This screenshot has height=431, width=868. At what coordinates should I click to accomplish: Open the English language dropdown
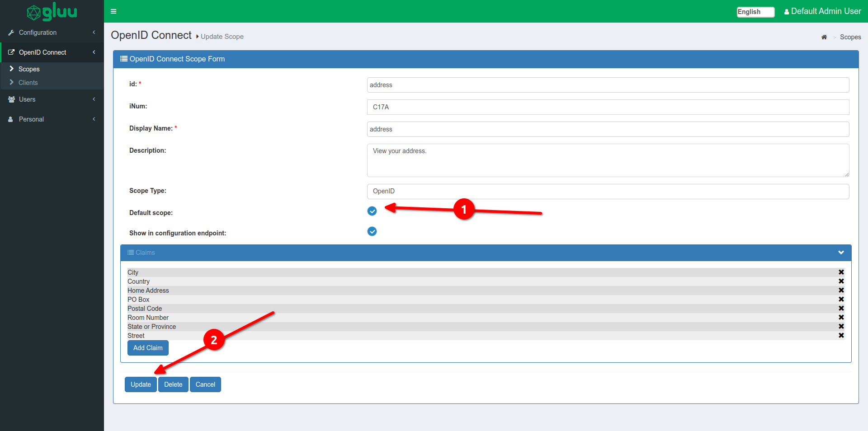point(755,12)
